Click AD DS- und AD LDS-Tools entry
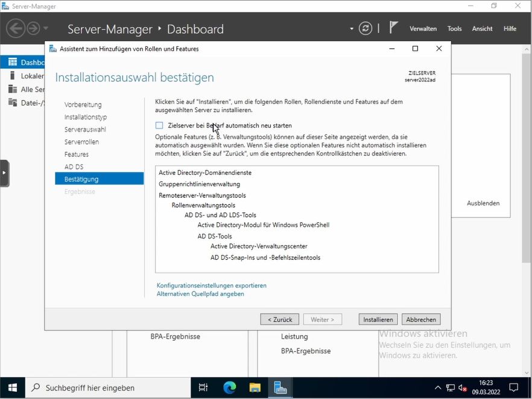This screenshot has width=532, height=399. 220,215
